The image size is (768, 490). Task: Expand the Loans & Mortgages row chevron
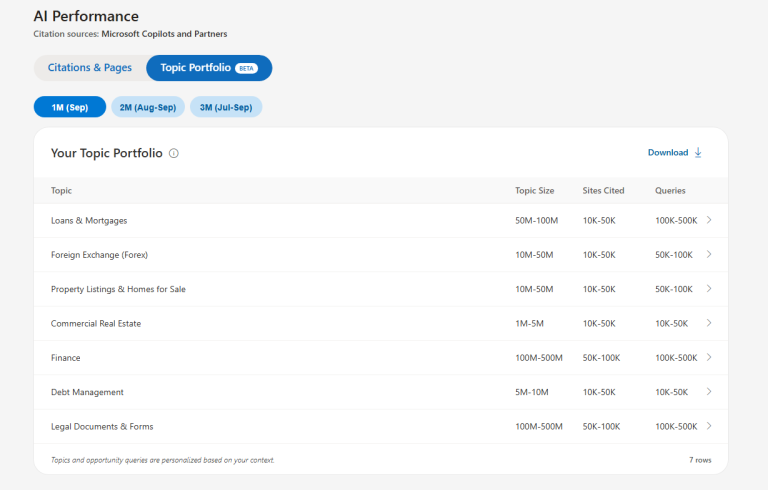coord(709,220)
